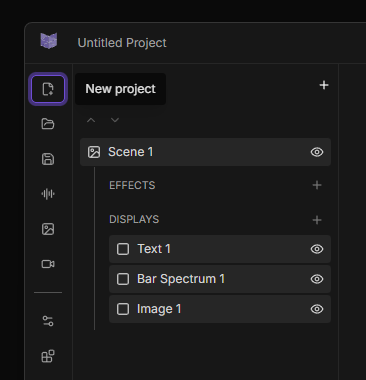Click the square icon beside Image 1
This screenshot has width=366, height=380.
123,309
